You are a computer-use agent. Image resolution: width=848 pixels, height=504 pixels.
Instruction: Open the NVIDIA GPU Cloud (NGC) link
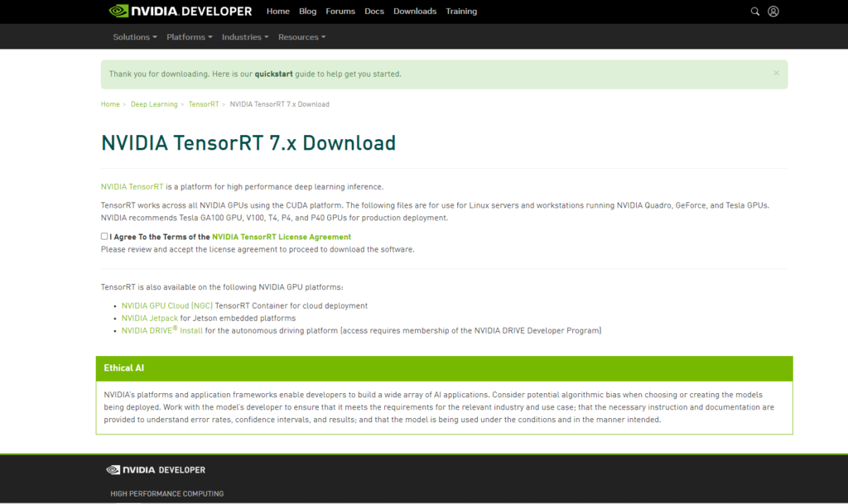click(x=166, y=306)
